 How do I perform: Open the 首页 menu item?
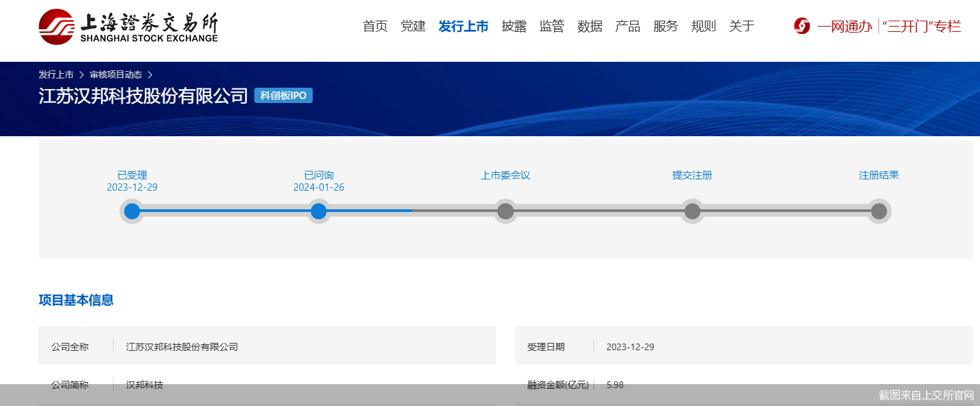[374, 26]
